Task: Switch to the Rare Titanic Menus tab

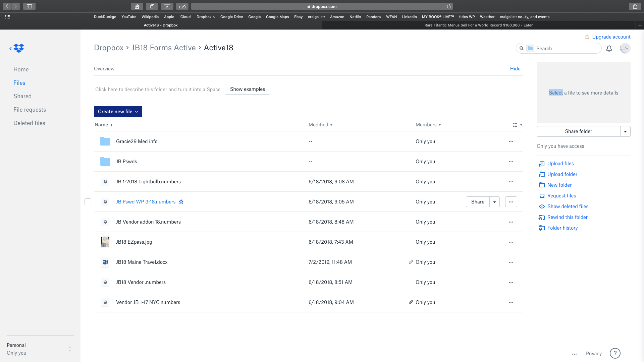Action: pyautogui.click(x=478, y=25)
